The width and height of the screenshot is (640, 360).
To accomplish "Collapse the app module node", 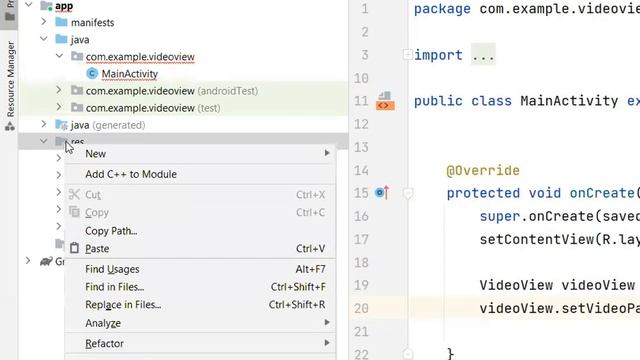I will tap(29, 5).
